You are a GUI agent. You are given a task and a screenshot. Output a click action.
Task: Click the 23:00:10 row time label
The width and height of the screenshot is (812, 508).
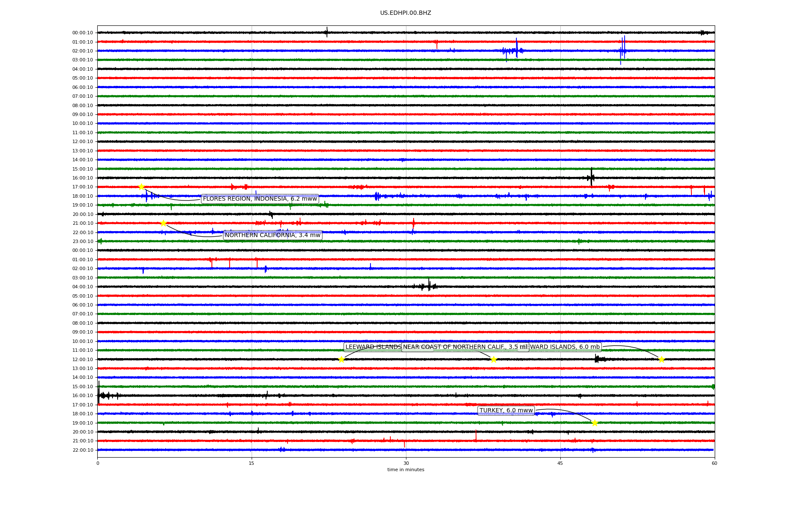(83, 242)
